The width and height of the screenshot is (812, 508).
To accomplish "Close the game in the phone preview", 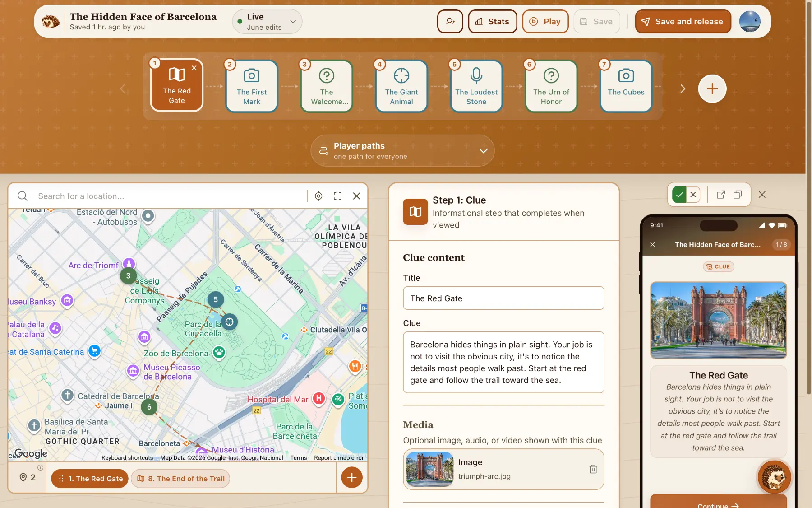I will click(x=652, y=244).
